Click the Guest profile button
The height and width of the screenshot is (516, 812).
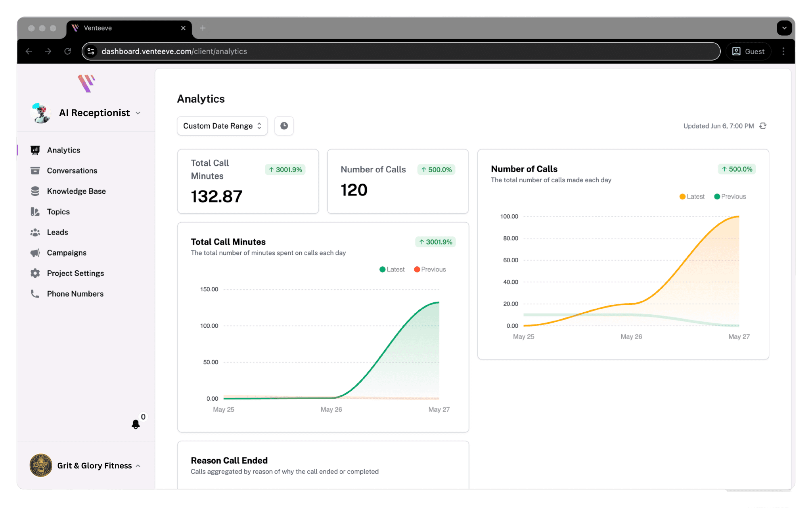(748, 52)
